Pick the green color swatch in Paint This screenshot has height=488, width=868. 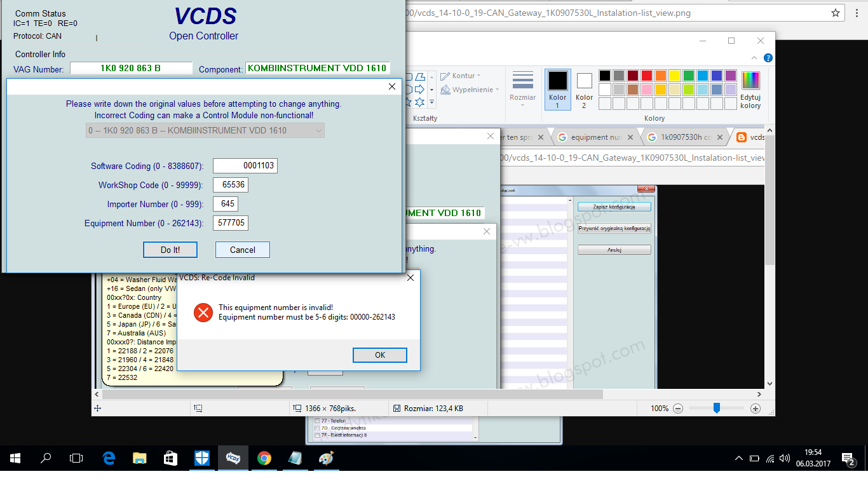pos(689,76)
